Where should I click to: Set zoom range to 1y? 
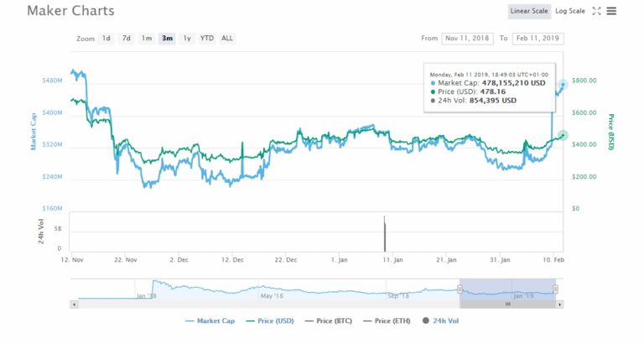(x=187, y=39)
